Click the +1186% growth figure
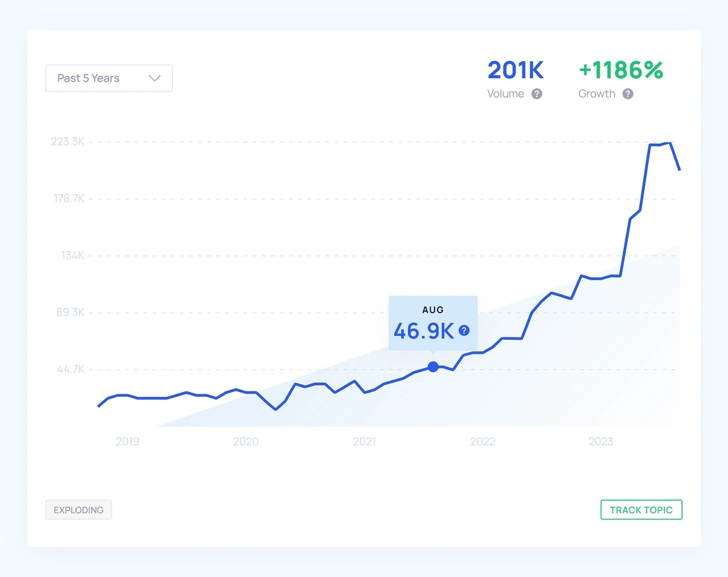This screenshot has height=577, width=728. point(621,70)
